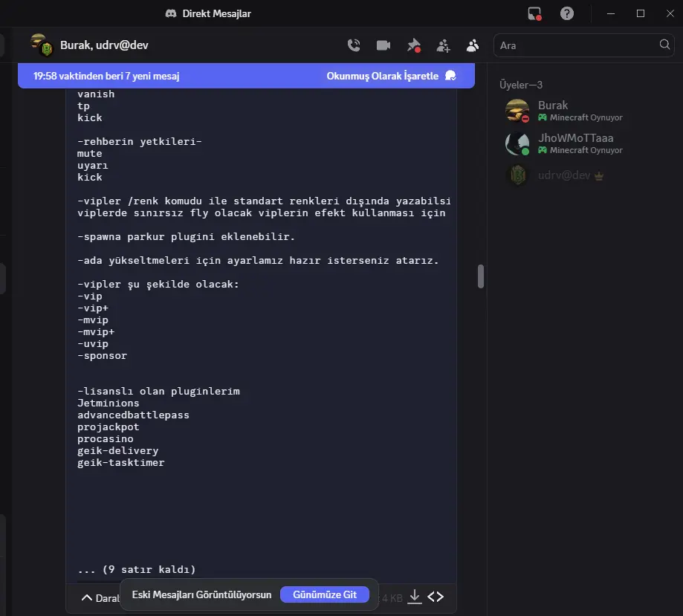Click the mark-as-read speech bubble icon
Viewport: 683px width, 616px height.
coord(450,76)
